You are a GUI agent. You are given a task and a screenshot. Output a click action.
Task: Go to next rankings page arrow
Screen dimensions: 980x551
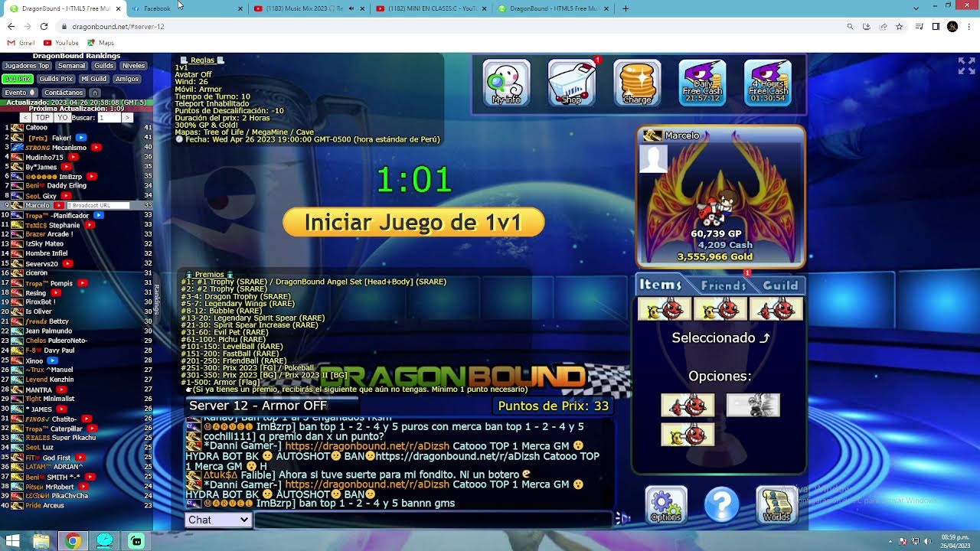[128, 118]
